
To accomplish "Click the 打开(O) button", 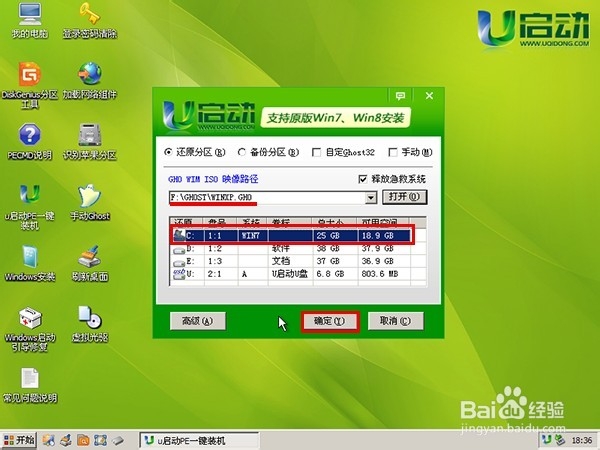I will (x=404, y=197).
